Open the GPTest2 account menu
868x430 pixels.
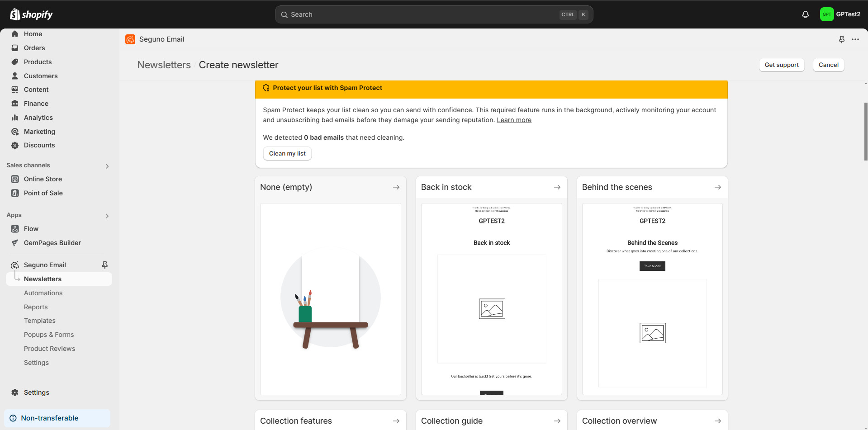(x=840, y=14)
